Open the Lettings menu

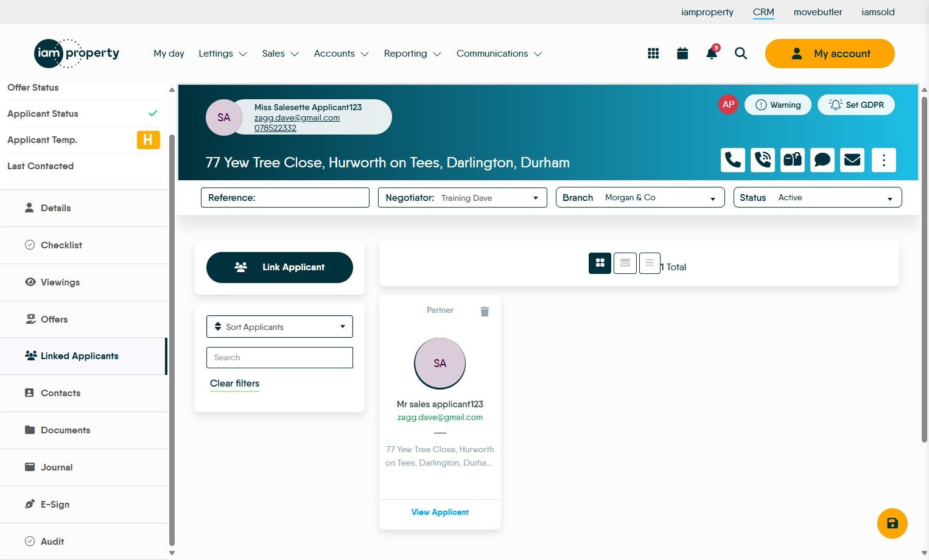click(222, 54)
